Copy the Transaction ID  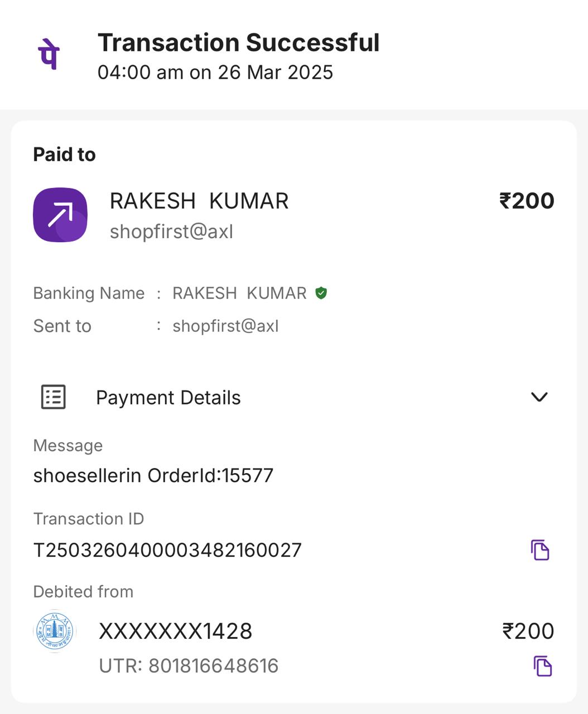coord(540,550)
